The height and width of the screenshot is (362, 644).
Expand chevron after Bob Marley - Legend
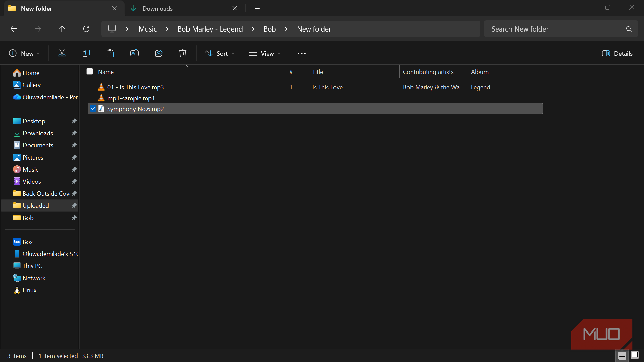pyautogui.click(x=253, y=29)
